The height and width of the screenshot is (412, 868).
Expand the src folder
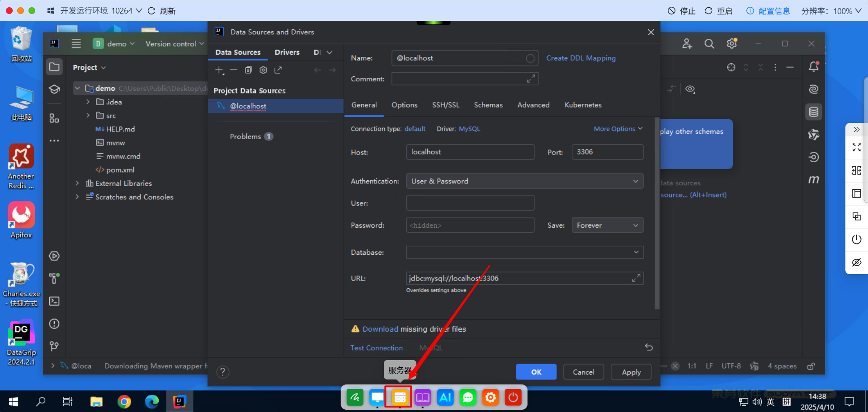[88, 116]
